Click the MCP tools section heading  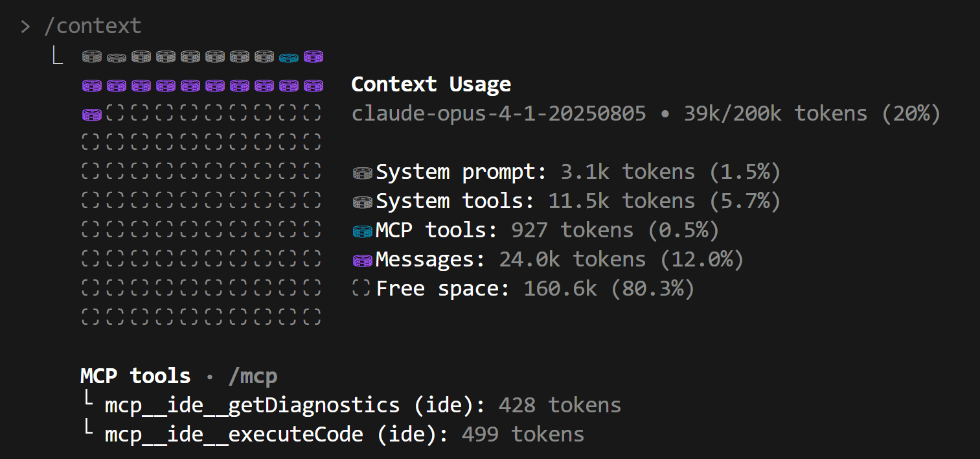(135, 376)
